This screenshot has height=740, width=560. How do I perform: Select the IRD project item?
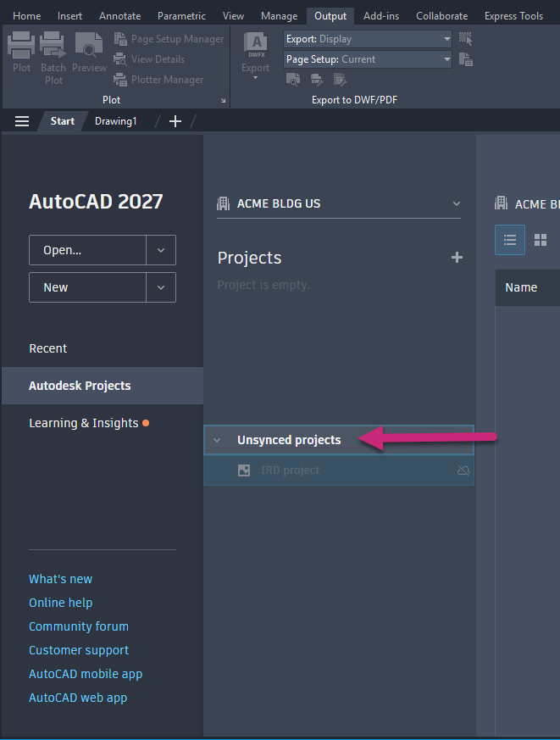click(291, 470)
